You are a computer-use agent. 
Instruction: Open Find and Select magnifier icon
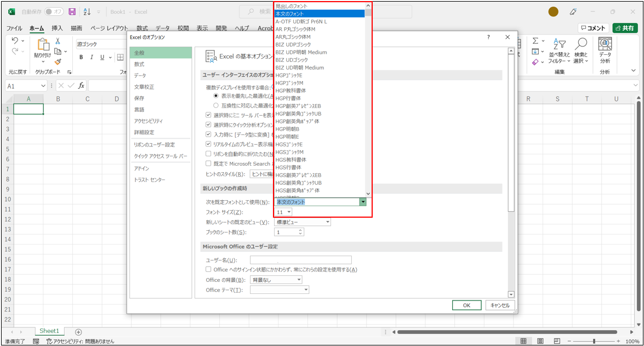[581, 44]
